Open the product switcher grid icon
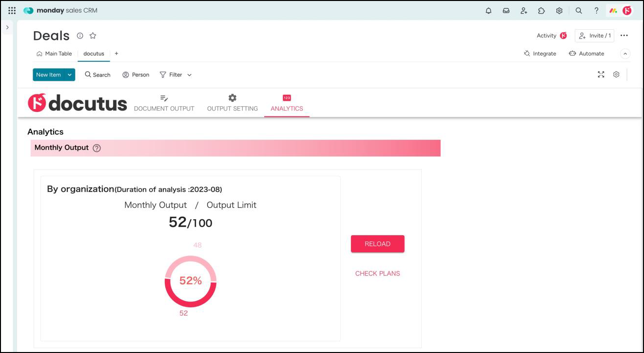Image resolution: width=644 pixels, height=353 pixels. [x=12, y=10]
